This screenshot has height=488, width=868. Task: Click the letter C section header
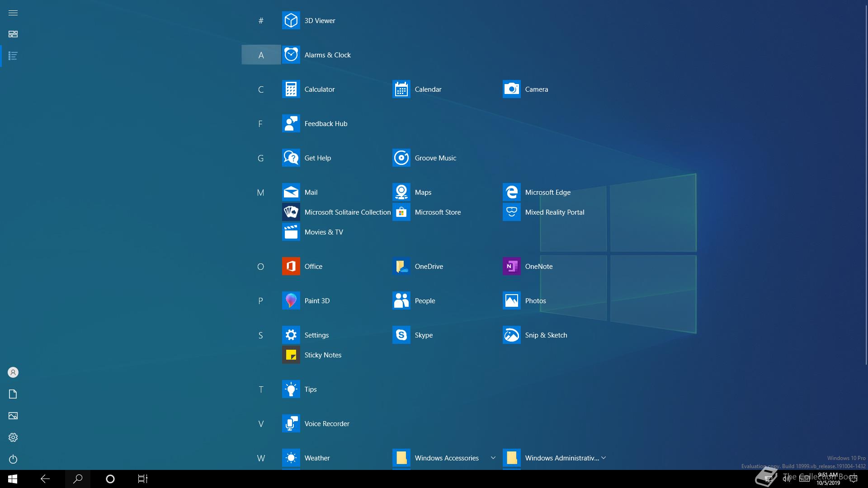click(261, 89)
